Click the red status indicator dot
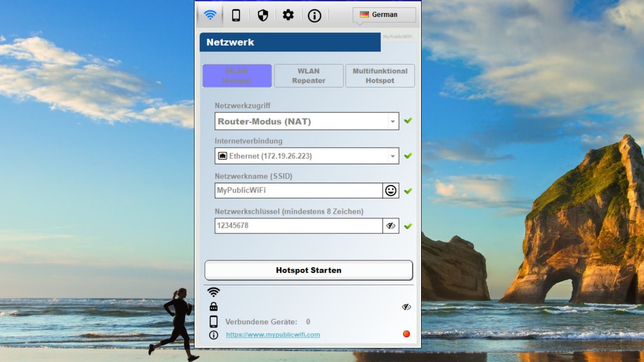The height and width of the screenshot is (362, 644). 406,334
